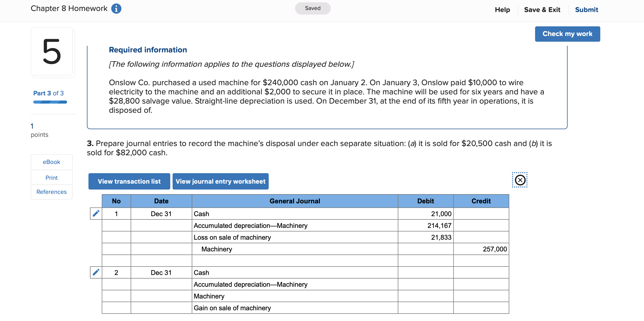
Task: Open the eBook link
Action: tap(51, 162)
